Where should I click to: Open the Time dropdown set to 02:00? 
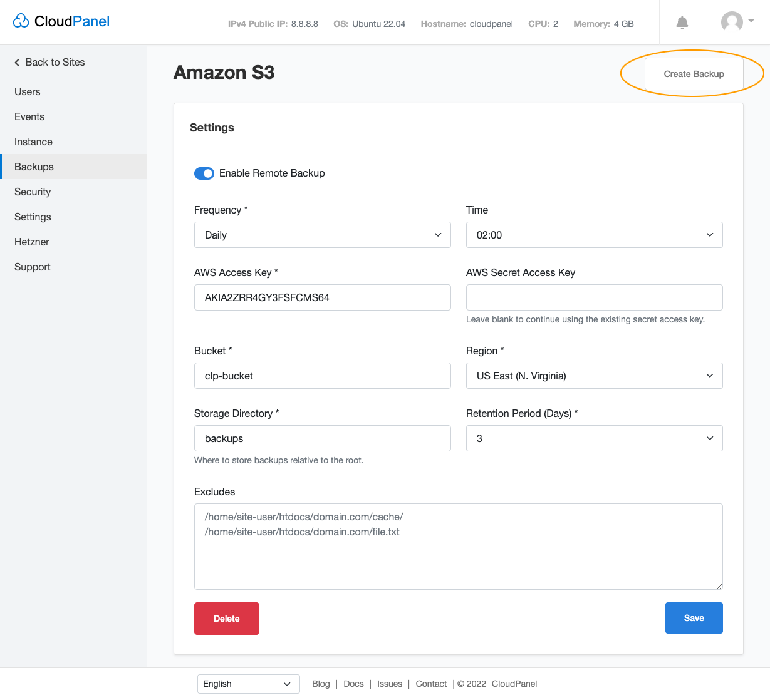[x=594, y=235]
